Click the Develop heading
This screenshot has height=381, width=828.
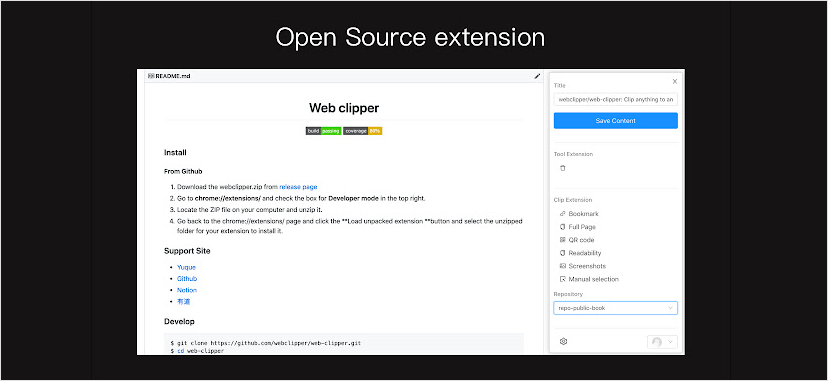point(179,321)
